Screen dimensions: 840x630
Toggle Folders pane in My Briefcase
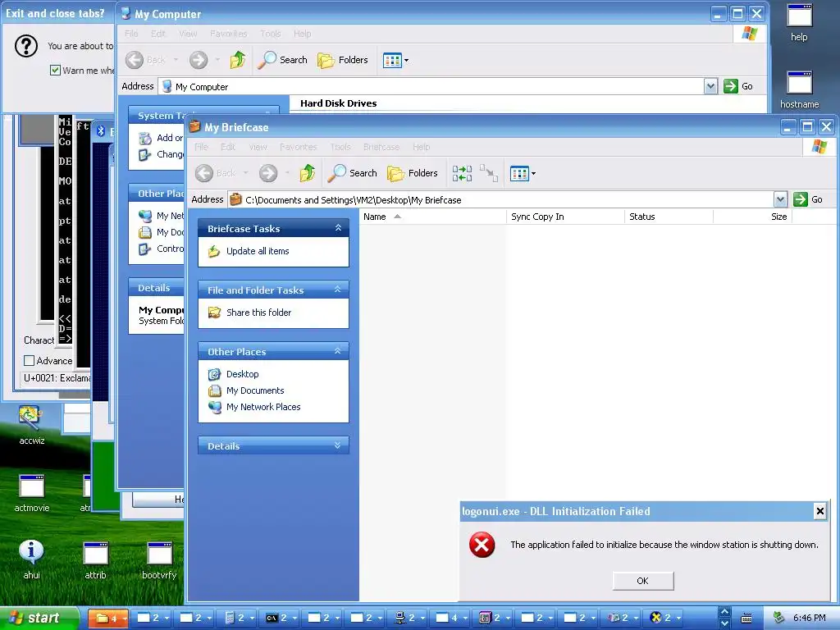[x=413, y=173]
